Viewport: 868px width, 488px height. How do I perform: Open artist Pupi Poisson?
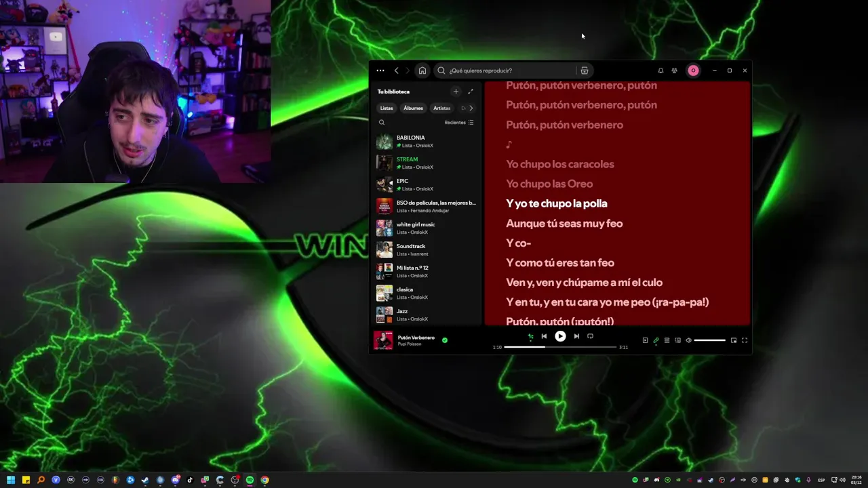(x=410, y=344)
